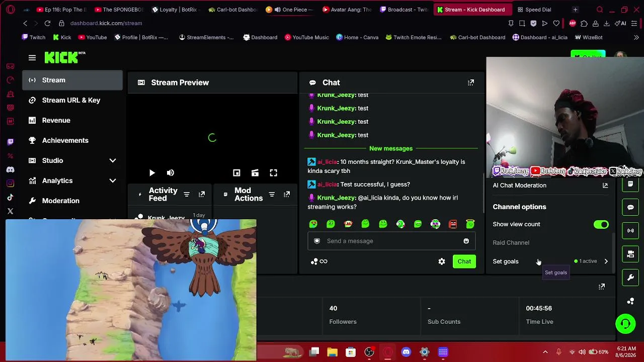Open Instagram in Opera sidebar
Screen dimensions: 644x362
[x=11, y=184]
